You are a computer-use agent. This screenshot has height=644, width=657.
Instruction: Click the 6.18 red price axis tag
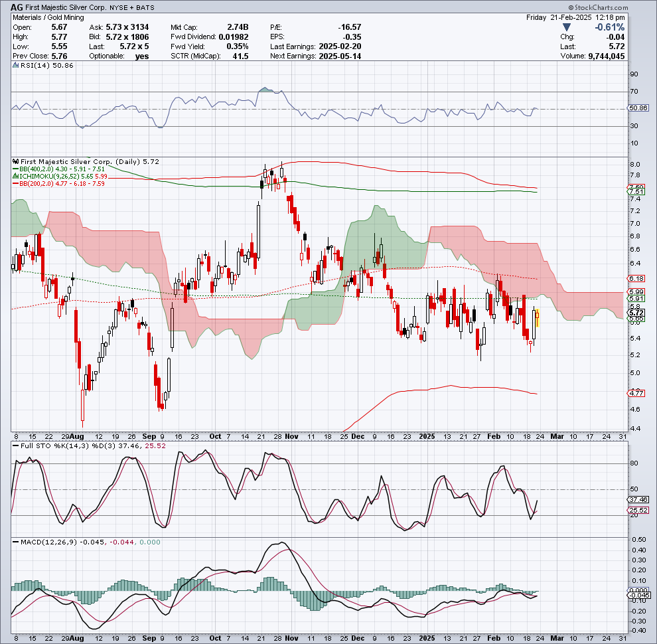[x=636, y=278]
